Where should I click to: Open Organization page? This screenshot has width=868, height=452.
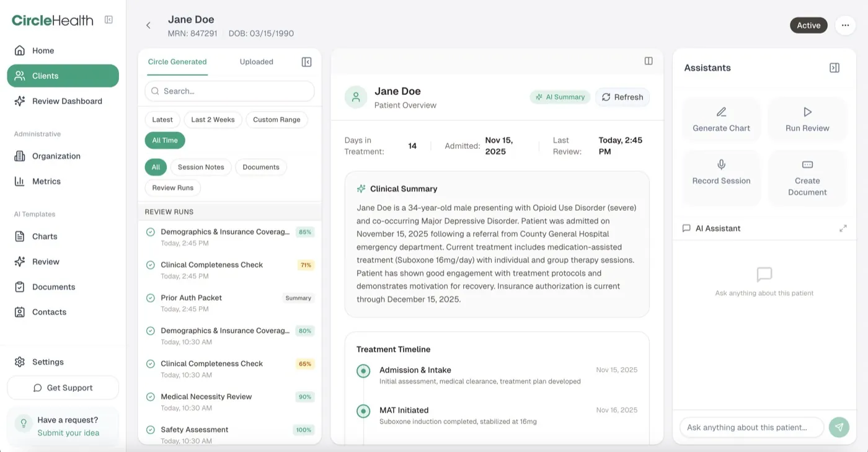[x=63, y=156]
